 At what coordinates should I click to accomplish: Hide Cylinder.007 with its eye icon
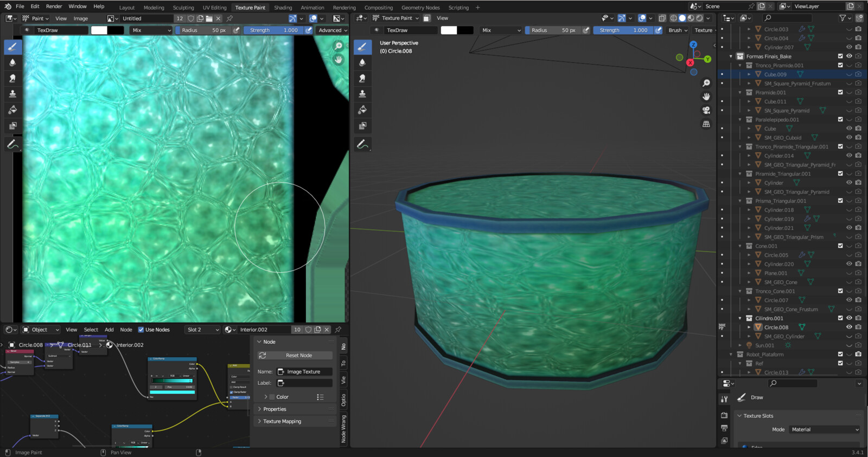[849, 47]
